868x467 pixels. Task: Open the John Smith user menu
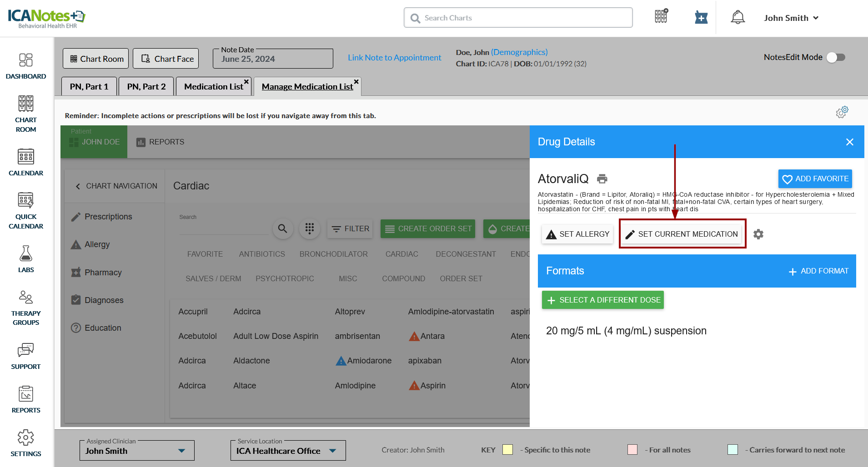[x=791, y=18]
